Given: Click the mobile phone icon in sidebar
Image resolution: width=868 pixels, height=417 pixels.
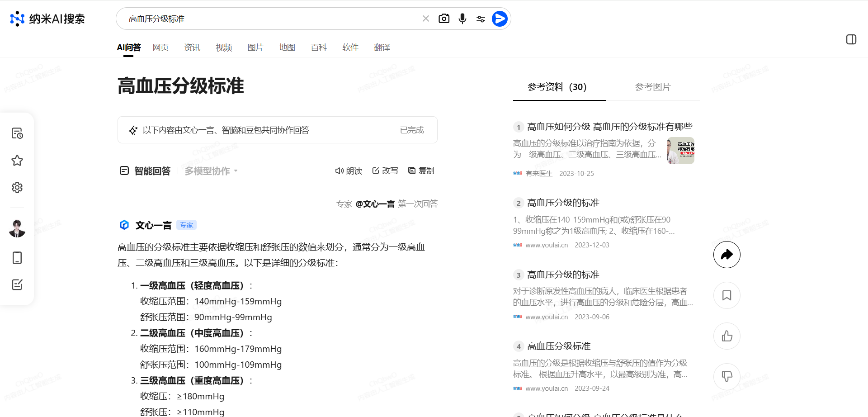Looking at the screenshot, I should point(17,258).
